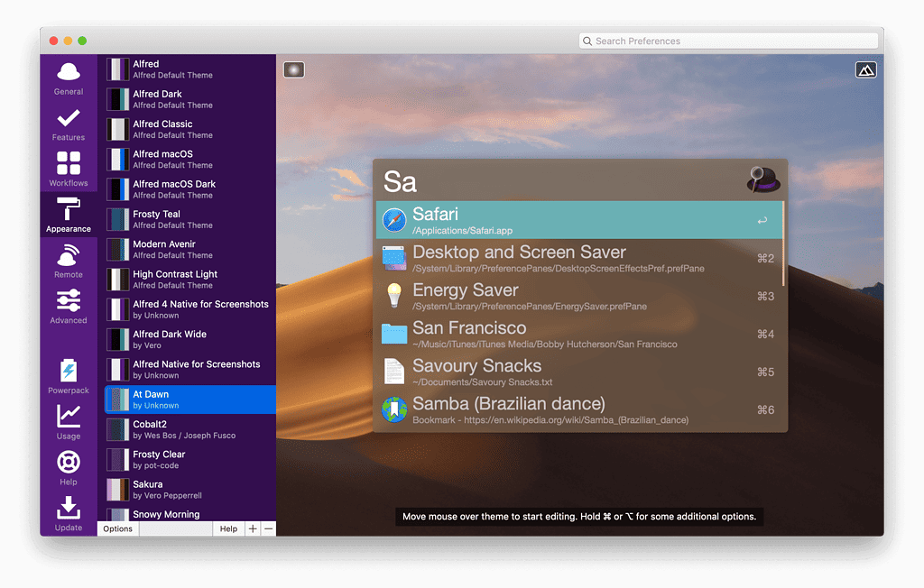
Task: Select the Frosty Clear theme
Action: point(190,460)
